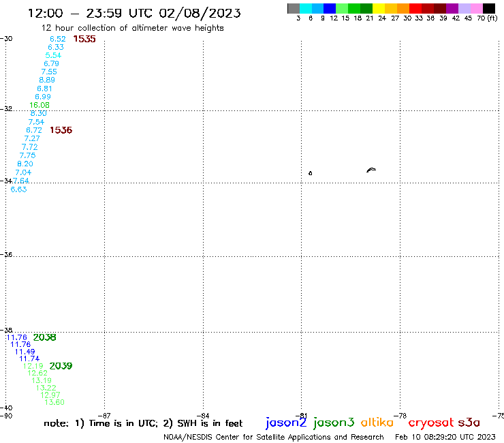Click the wave height value '6.81'
This screenshot has width=504, height=443.
(45, 89)
